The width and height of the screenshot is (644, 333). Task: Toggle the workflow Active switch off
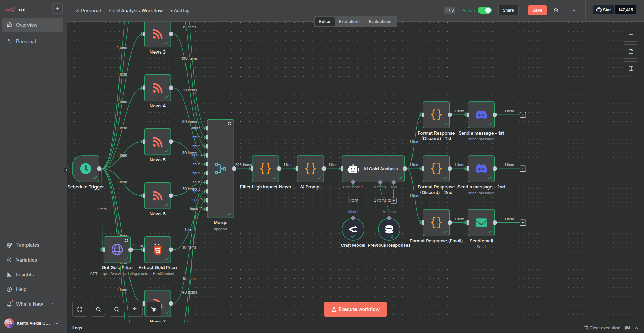click(x=484, y=10)
